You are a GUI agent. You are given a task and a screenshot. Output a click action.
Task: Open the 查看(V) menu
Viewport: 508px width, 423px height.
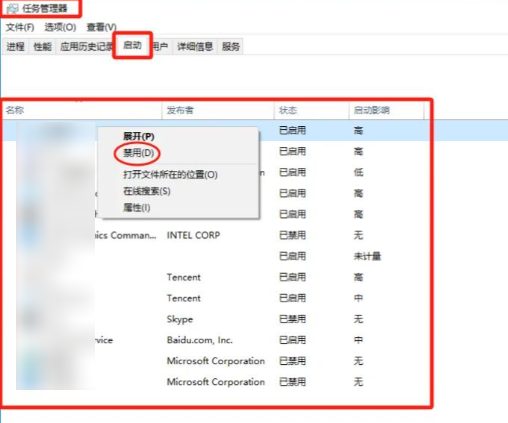[101, 27]
